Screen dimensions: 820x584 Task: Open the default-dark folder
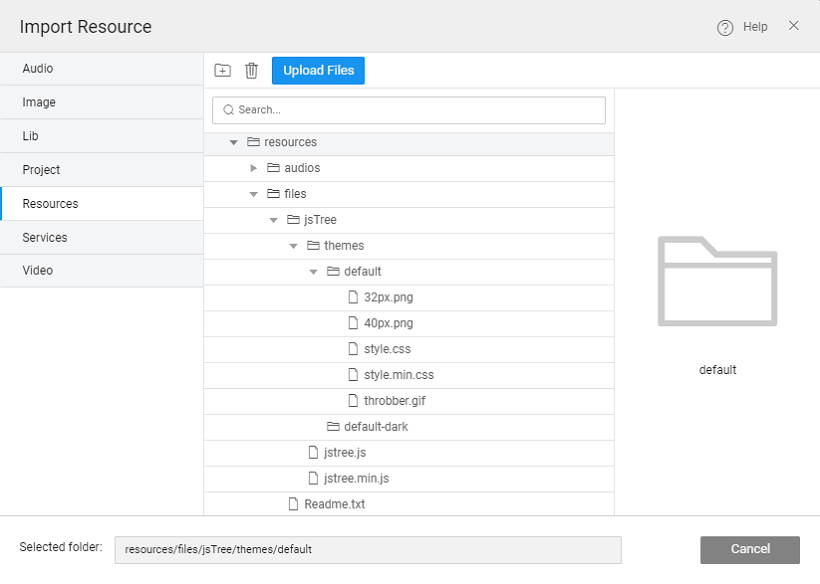[375, 427]
